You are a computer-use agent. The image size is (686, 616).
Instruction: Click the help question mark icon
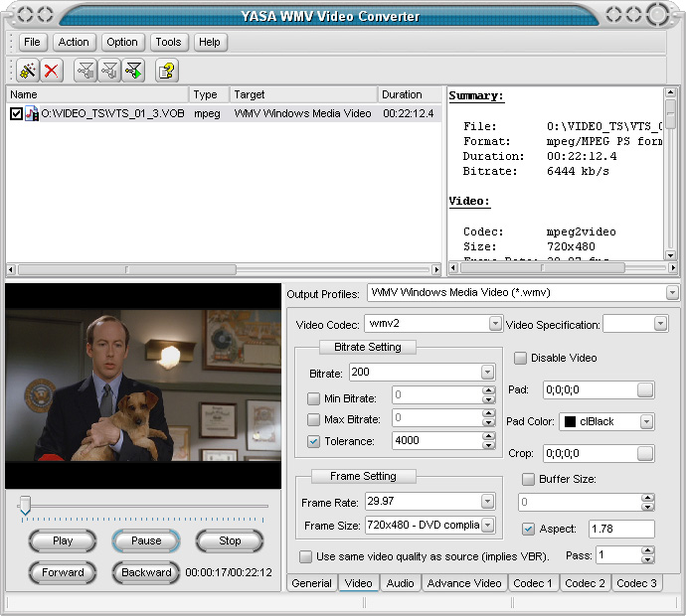[166, 71]
